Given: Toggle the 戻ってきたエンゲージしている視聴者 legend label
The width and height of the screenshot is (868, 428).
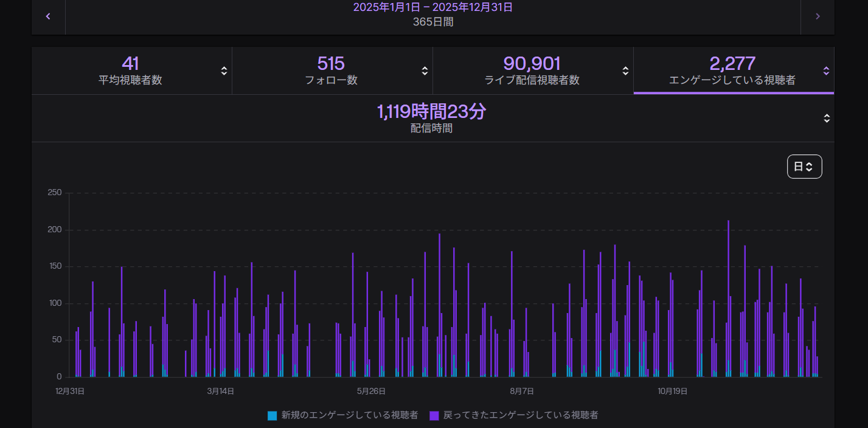Looking at the screenshot, I should tap(521, 415).
